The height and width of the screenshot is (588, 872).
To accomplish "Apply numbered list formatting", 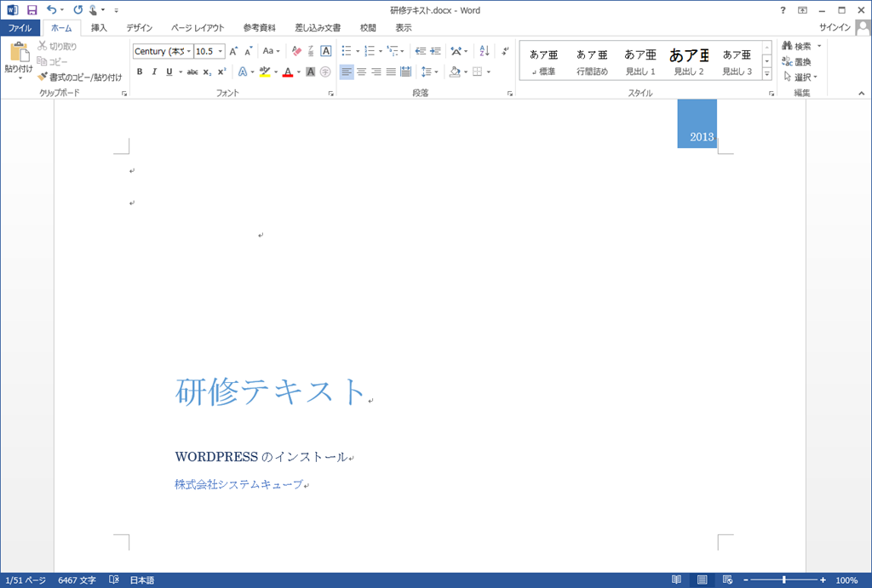I will click(x=370, y=51).
